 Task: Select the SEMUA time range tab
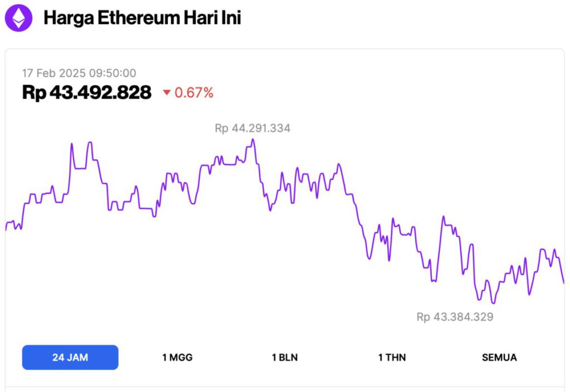click(x=499, y=357)
